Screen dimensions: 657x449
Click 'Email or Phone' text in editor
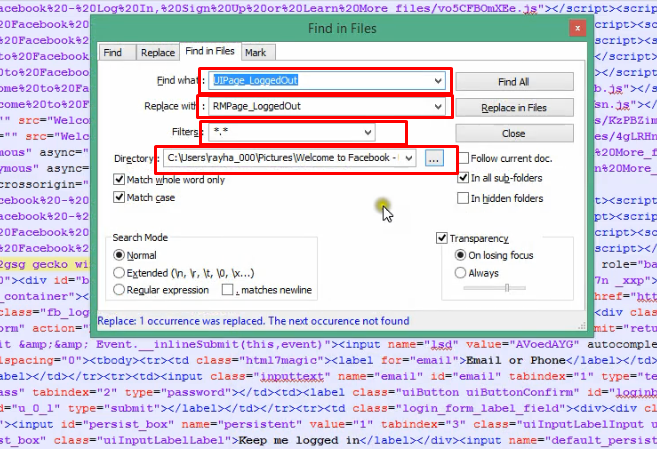point(516,361)
